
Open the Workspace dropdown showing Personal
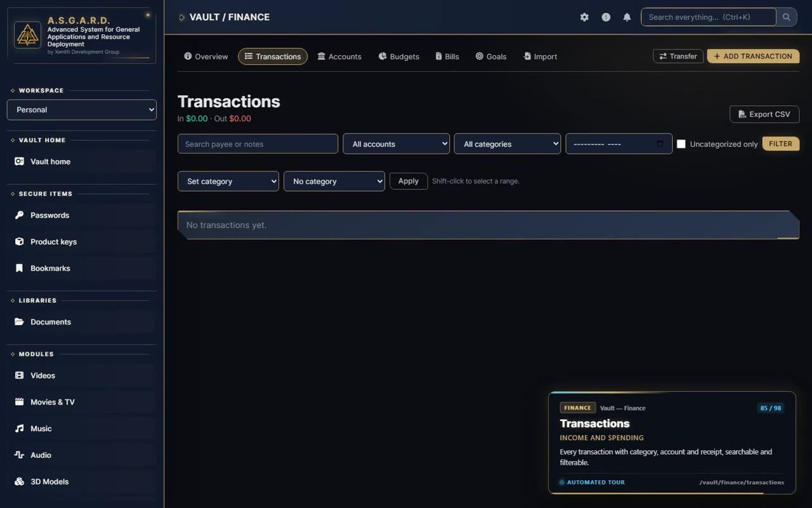pyautogui.click(x=82, y=110)
